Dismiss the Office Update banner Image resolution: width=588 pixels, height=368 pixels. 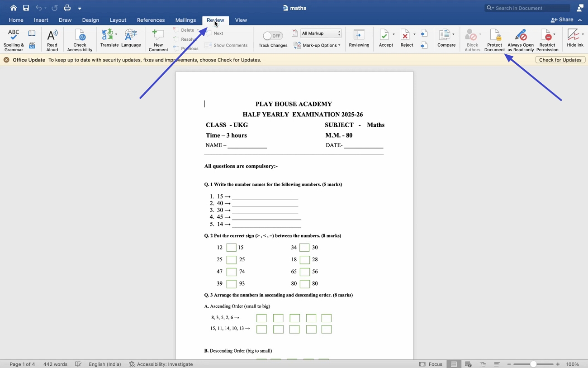coord(6,60)
